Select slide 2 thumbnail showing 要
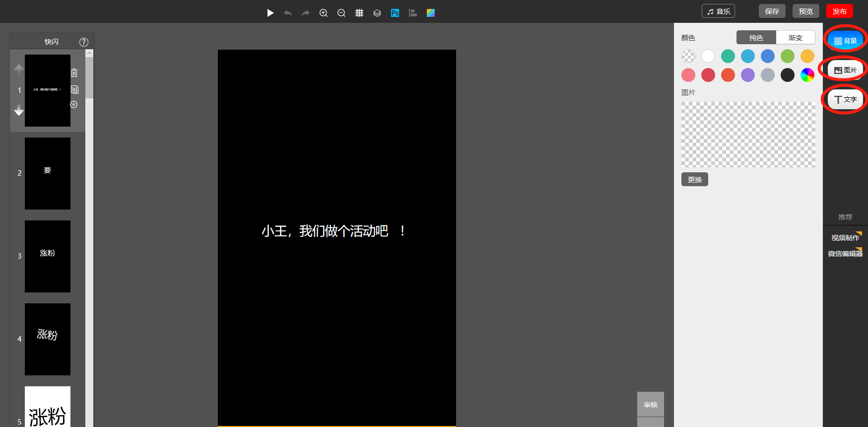The width and height of the screenshot is (868, 427). [x=48, y=173]
